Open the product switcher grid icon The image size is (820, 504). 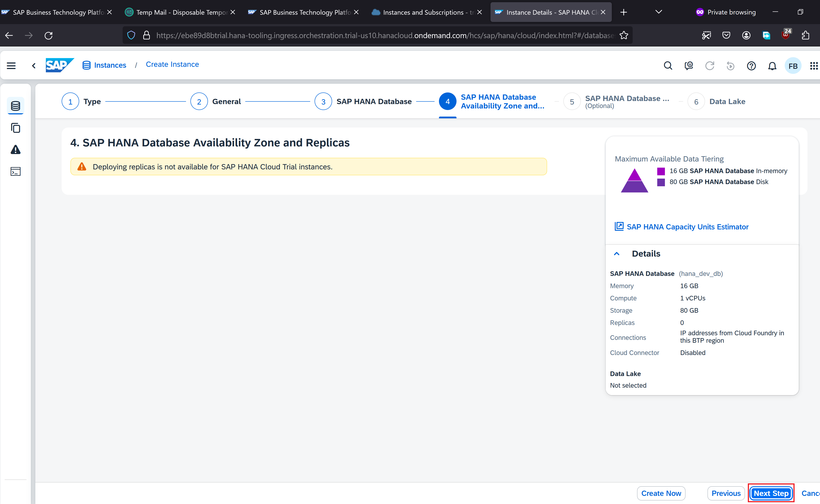click(x=813, y=66)
